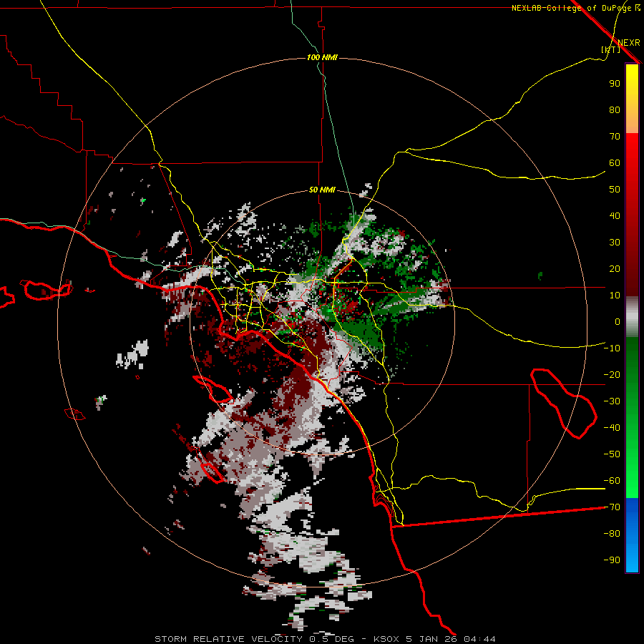Viewport: 644px width, 644px height.
Task: Click the "-60" scale value
Action: pyautogui.click(x=612, y=481)
